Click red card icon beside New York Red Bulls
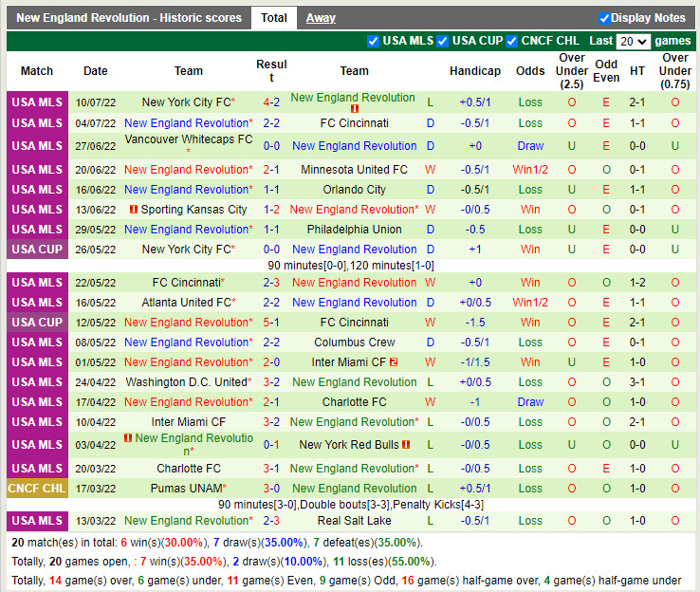The image size is (700, 592). [406, 445]
